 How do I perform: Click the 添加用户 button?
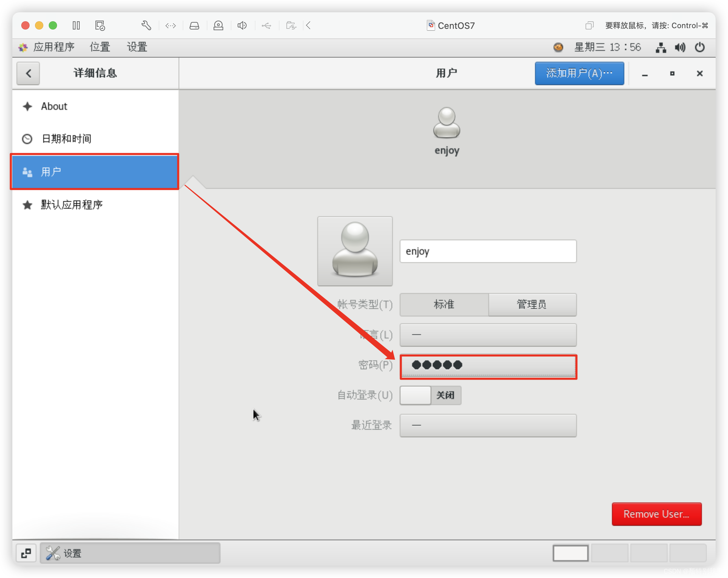(579, 73)
